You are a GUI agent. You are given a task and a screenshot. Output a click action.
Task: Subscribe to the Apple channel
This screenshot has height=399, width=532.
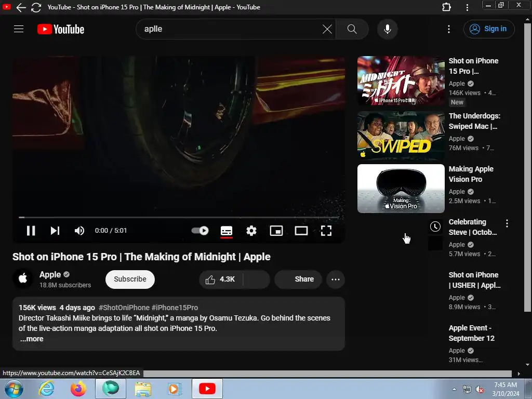click(130, 279)
